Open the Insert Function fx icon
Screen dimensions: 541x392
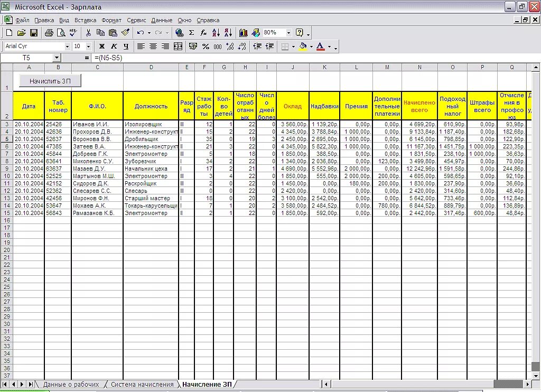coord(203,33)
